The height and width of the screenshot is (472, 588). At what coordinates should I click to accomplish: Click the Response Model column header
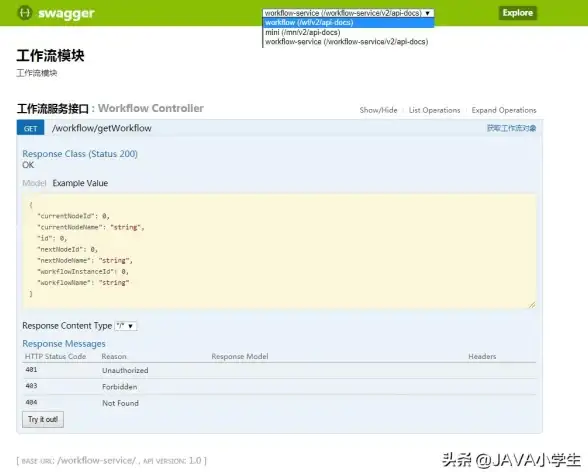point(240,357)
